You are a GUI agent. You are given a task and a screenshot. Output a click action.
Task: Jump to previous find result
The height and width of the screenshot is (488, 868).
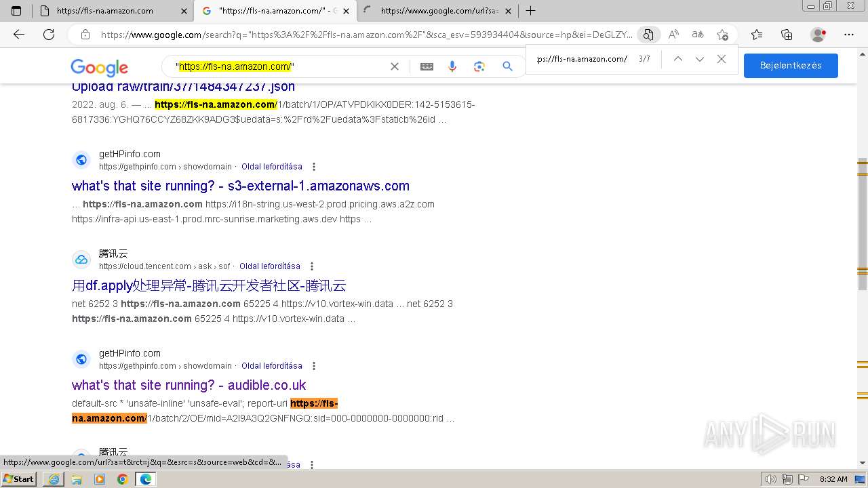coord(677,59)
